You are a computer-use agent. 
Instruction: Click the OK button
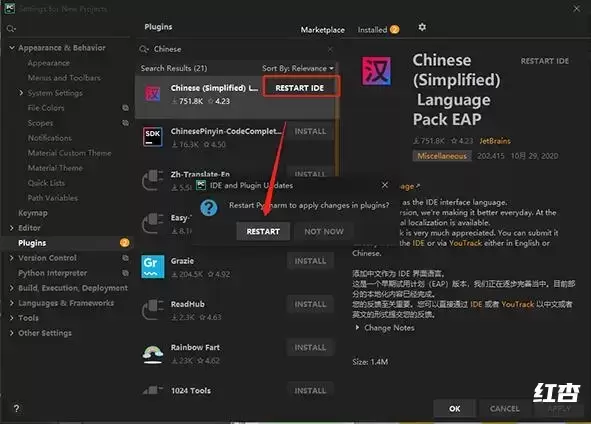coord(455,409)
